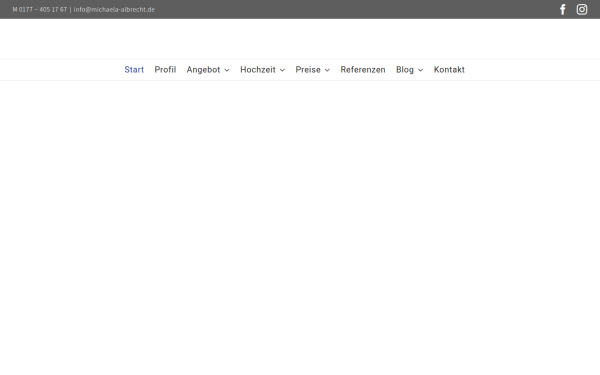Image resolution: width=600 pixels, height=375 pixels.
Task: Expand the Hochzeit dropdown chevron
Action: [282, 70]
